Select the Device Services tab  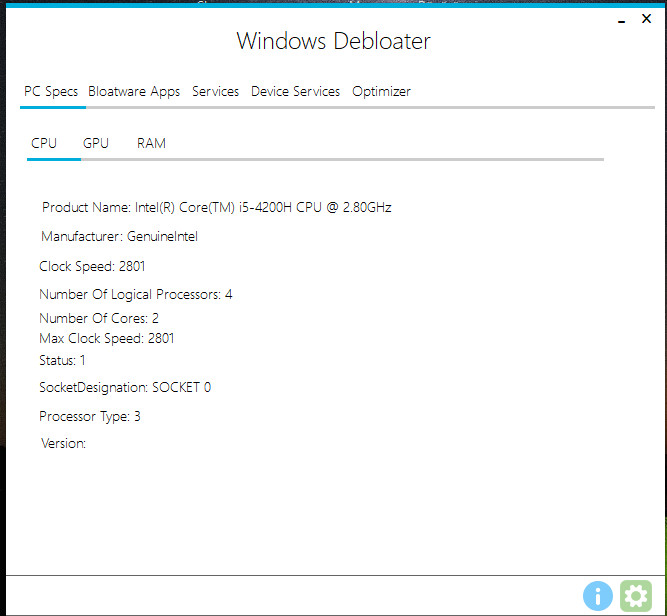[295, 92]
